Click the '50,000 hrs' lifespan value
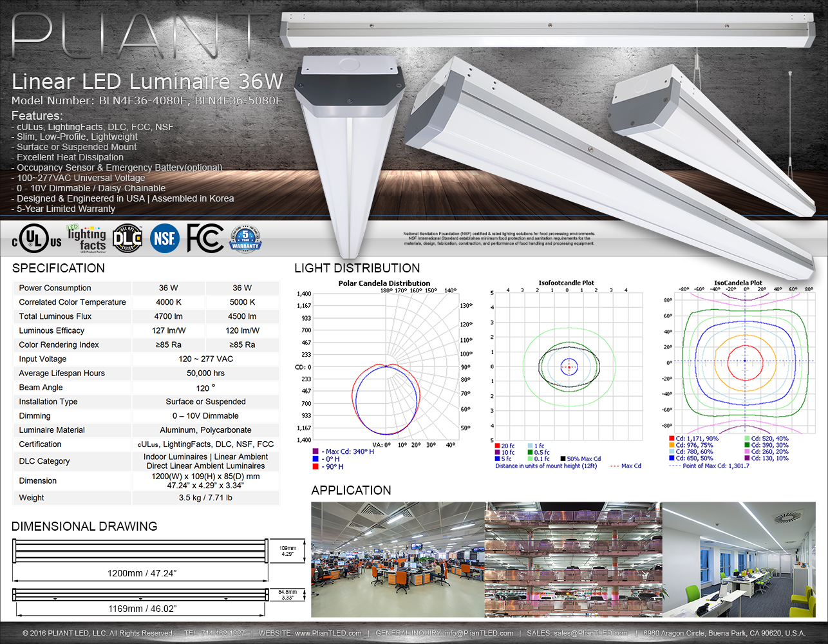The height and width of the screenshot is (644, 828). click(206, 373)
